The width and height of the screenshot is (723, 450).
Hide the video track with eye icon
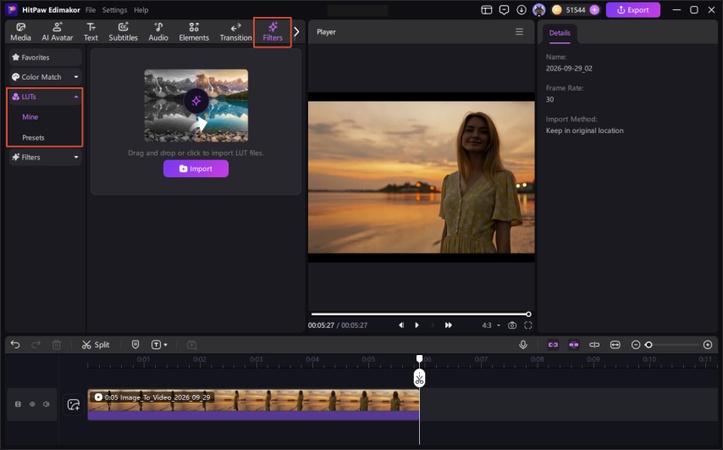[x=32, y=404]
